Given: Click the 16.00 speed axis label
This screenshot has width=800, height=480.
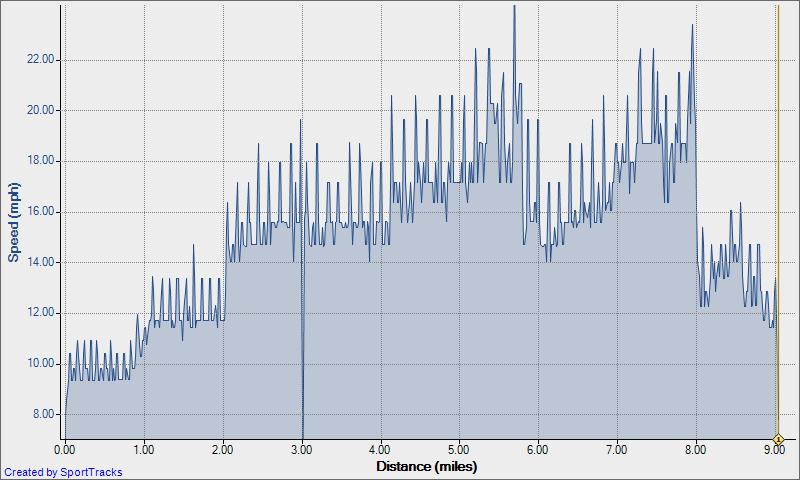Looking at the screenshot, I should click(40, 212).
